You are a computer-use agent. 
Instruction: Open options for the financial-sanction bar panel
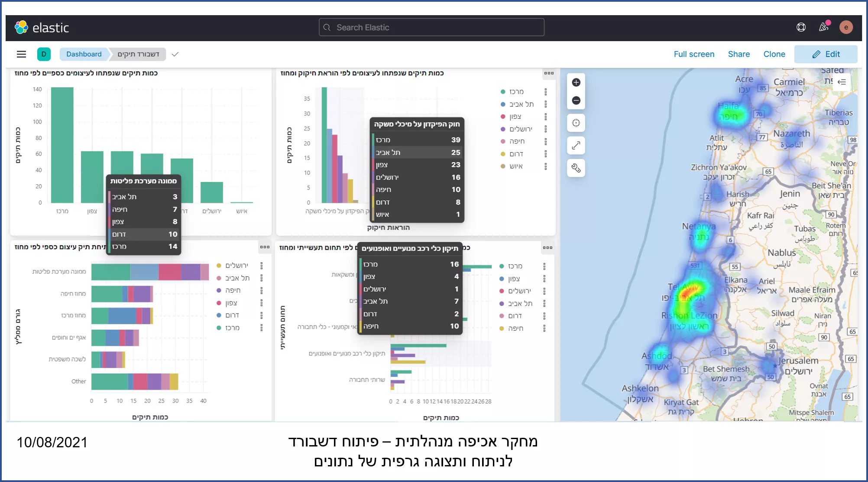[x=265, y=247]
